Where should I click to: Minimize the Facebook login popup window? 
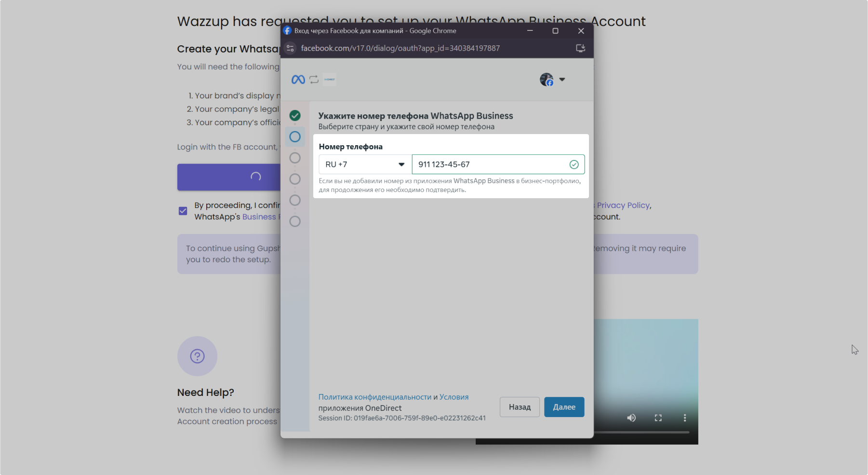click(530, 30)
